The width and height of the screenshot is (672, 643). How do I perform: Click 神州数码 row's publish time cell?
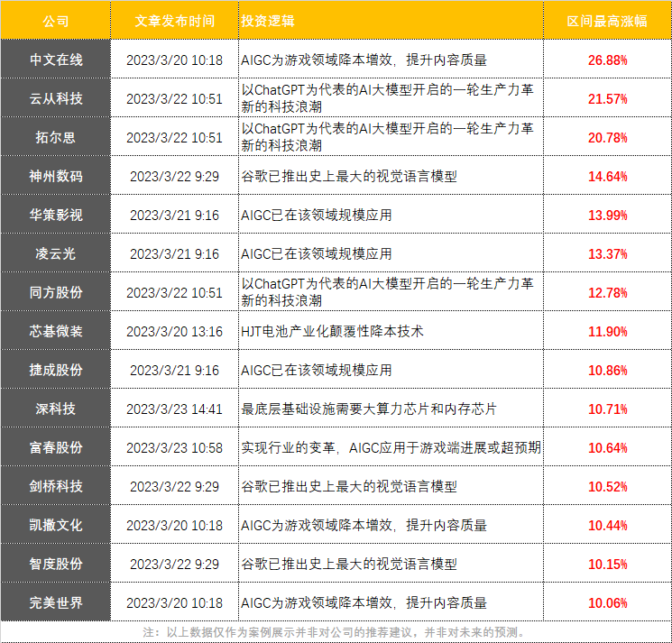174,177
